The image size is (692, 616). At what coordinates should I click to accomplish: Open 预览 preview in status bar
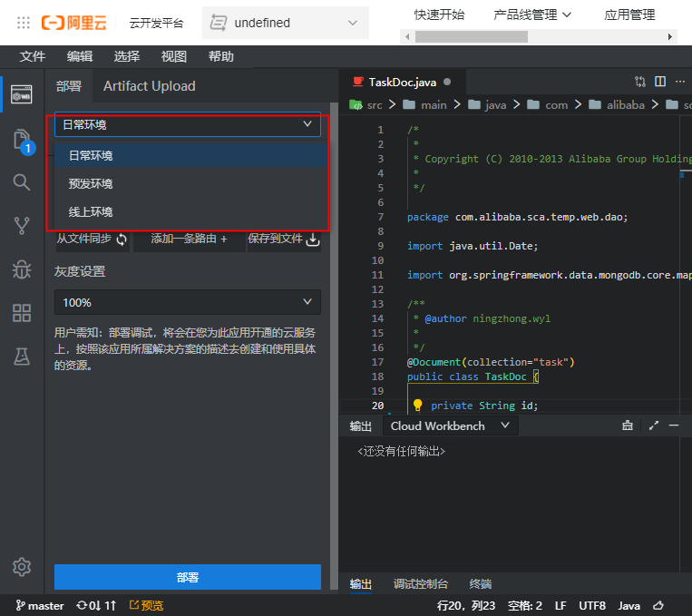146,605
